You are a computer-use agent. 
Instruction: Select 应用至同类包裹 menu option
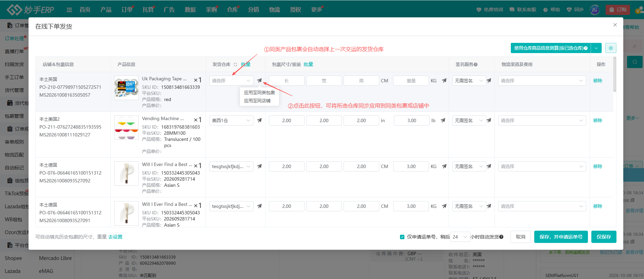click(x=259, y=93)
